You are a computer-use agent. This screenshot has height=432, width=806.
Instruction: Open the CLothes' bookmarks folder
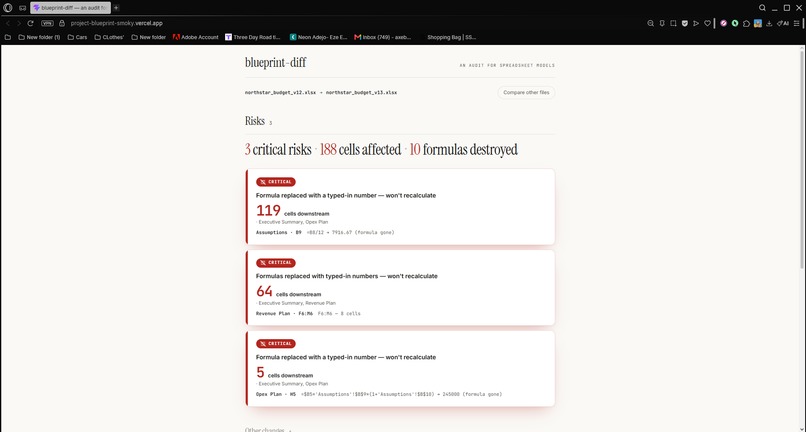pyautogui.click(x=109, y=37)
